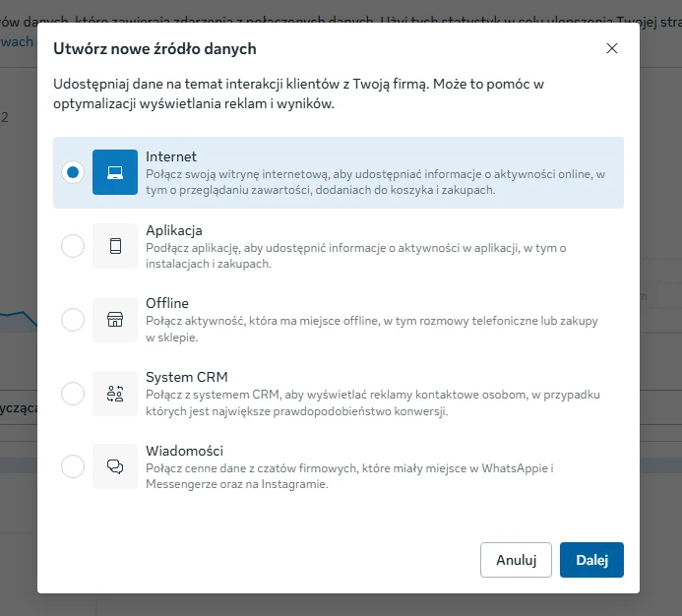Click description starting 'Połącz cenne dane z czatów'
The height and width of the screenshot is (616, 682).
(x=349, y=476)
